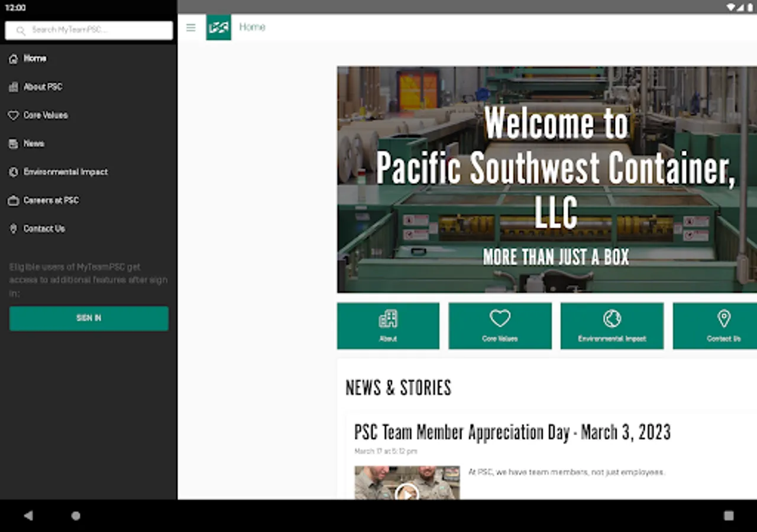Image resolution: width=757 pixels, height=532 pixels.
Task: Tap the Core Values tile button
Action: click(x=500, y=326)
